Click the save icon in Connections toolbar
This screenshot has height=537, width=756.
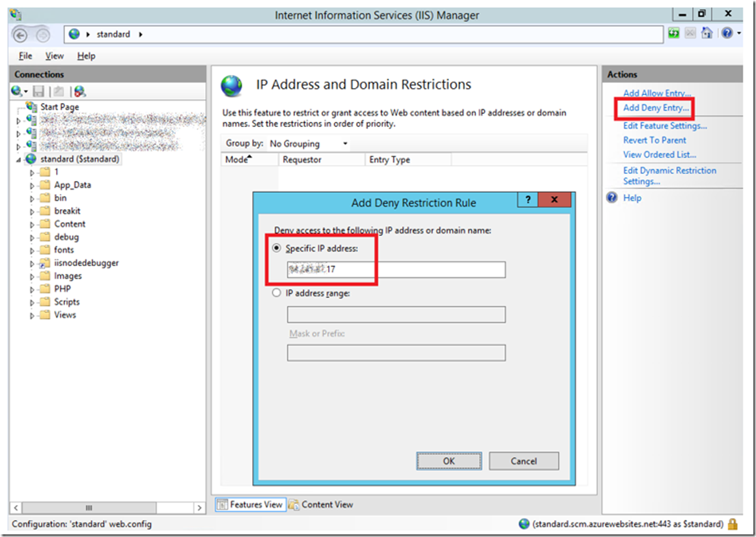[x=38, y=91]
